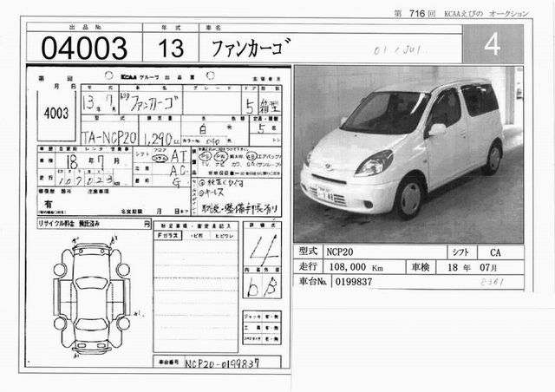Select the handwritten evaluation score 4

point(263,250)
